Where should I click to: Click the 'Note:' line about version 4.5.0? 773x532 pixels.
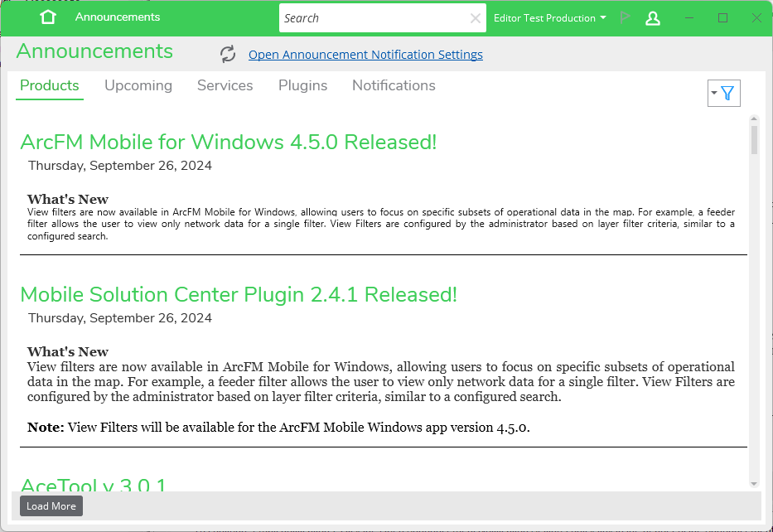click(278, 427)
